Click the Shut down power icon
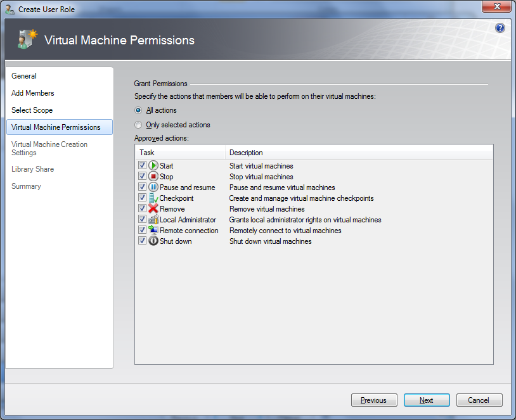Viewport: 516px width, 420px height. pos(153,241)
